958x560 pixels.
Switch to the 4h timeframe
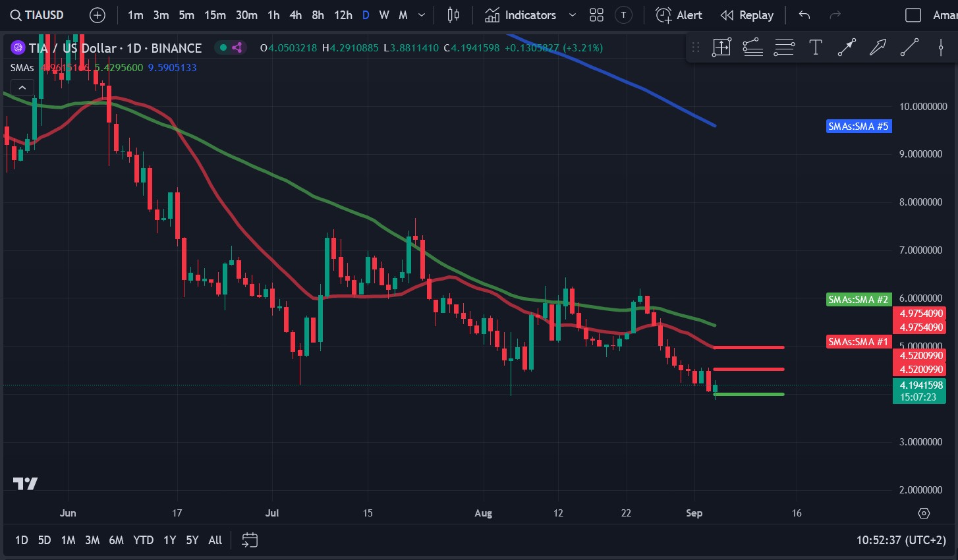pyautogui.click(x=295, y=15)
